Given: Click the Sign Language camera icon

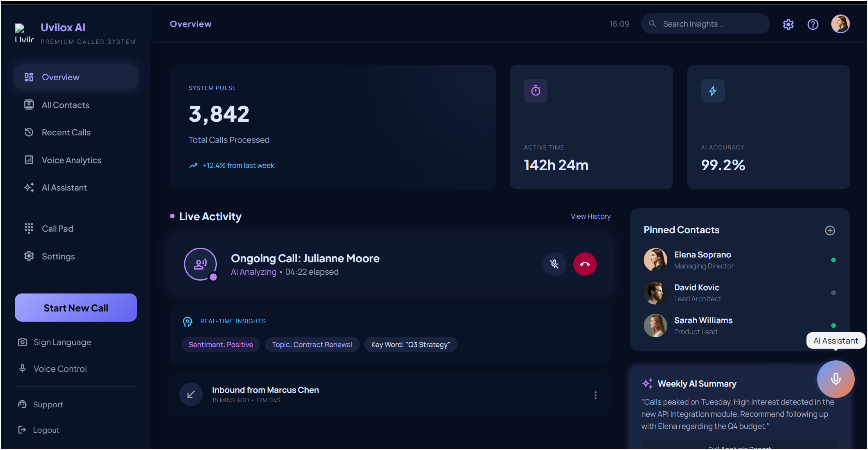Looking at the screenshot, I should point(23,342).
